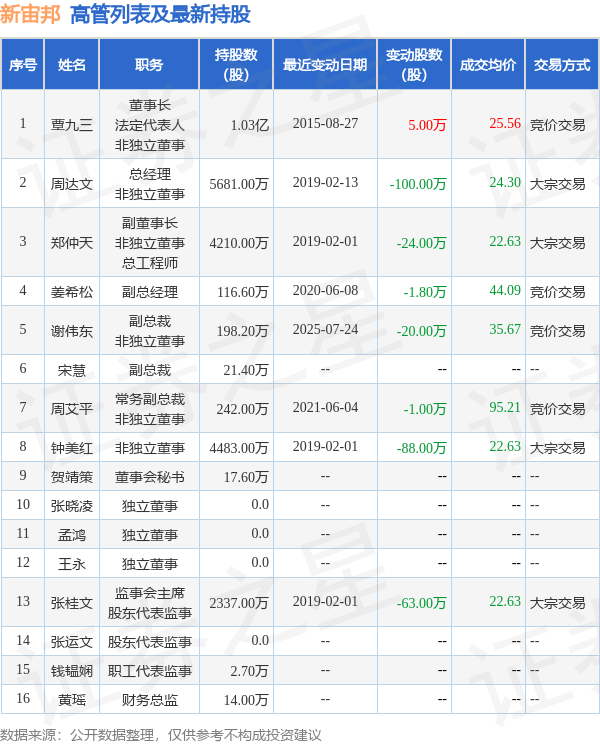Click holdings value 4210.00万

(x=239, y=242)
